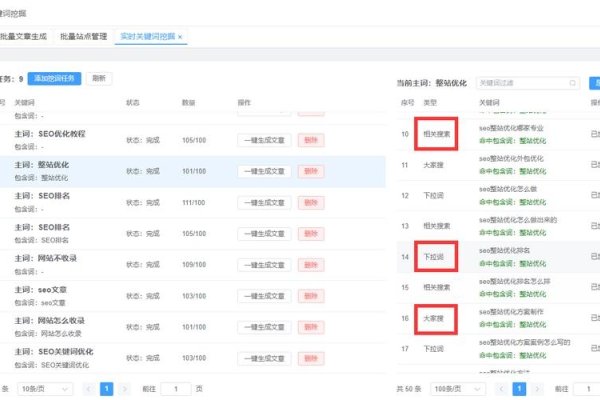Click the keyword text in row 14

pyautogui.click(x=505, y=251)
